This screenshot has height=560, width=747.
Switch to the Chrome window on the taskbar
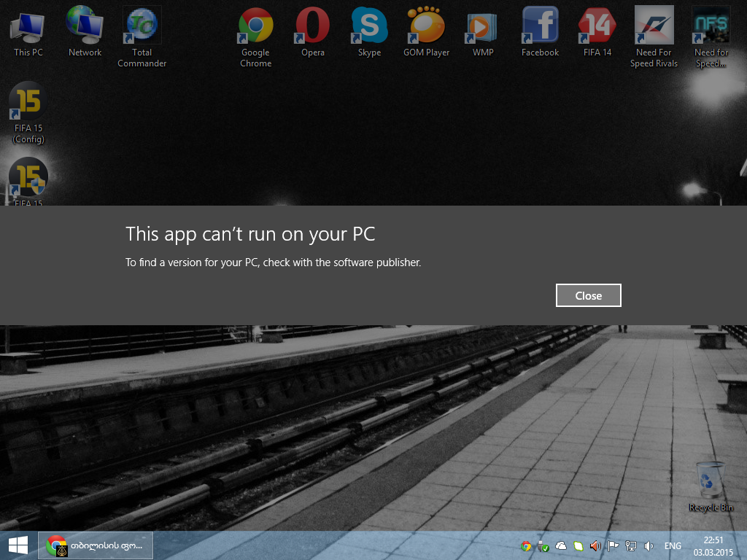(95, 545)
